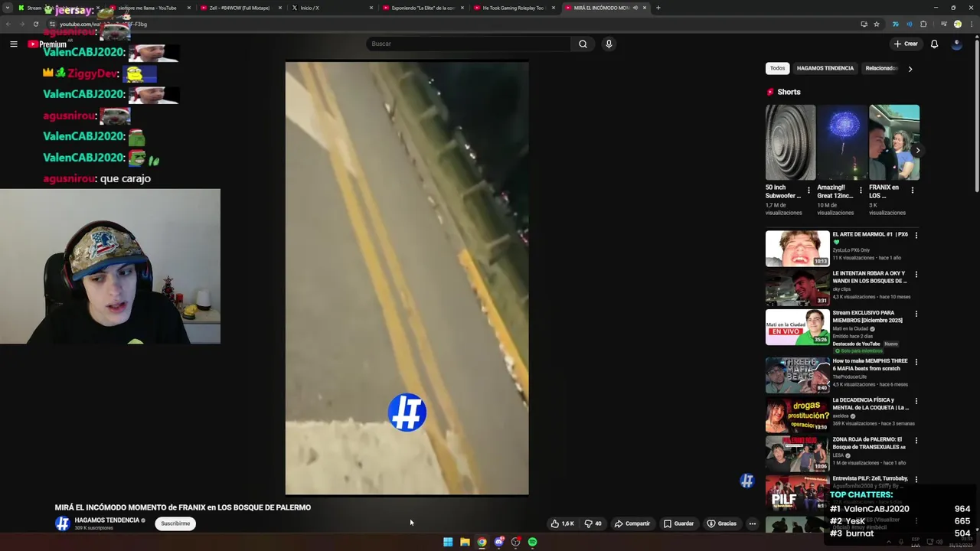Screen dimensions: 980x551
Task: Open options for MEMPHIS THREE 6 MAFIA video
Action: pos(916,363)
